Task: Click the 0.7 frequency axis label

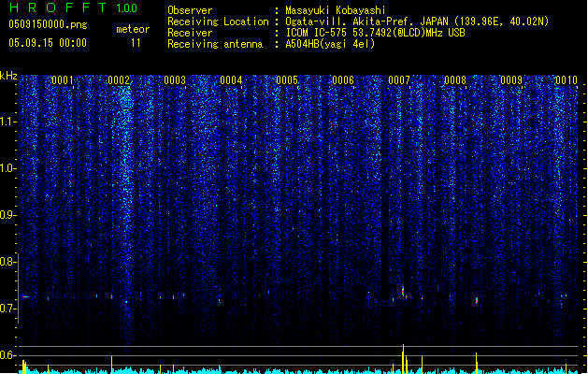Action: pyautogui.click(x=7, y=309)
